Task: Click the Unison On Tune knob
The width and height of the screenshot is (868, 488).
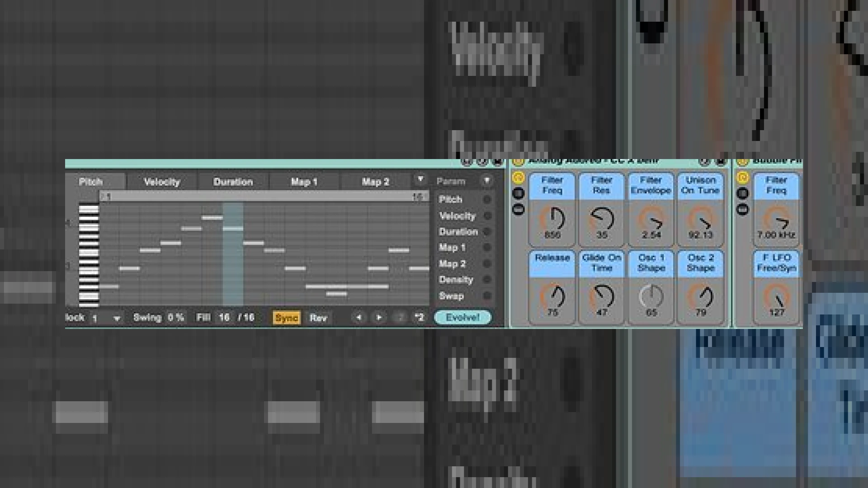Action: click(700, 219)
